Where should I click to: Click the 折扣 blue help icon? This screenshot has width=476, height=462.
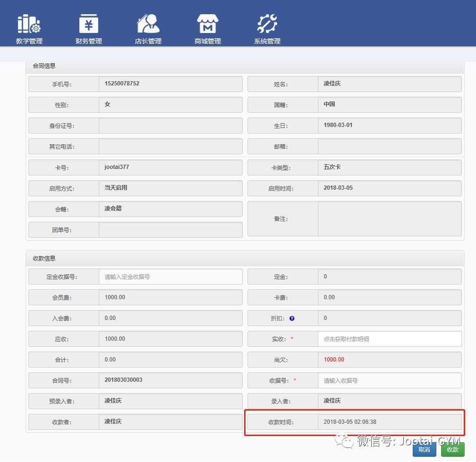292,318
